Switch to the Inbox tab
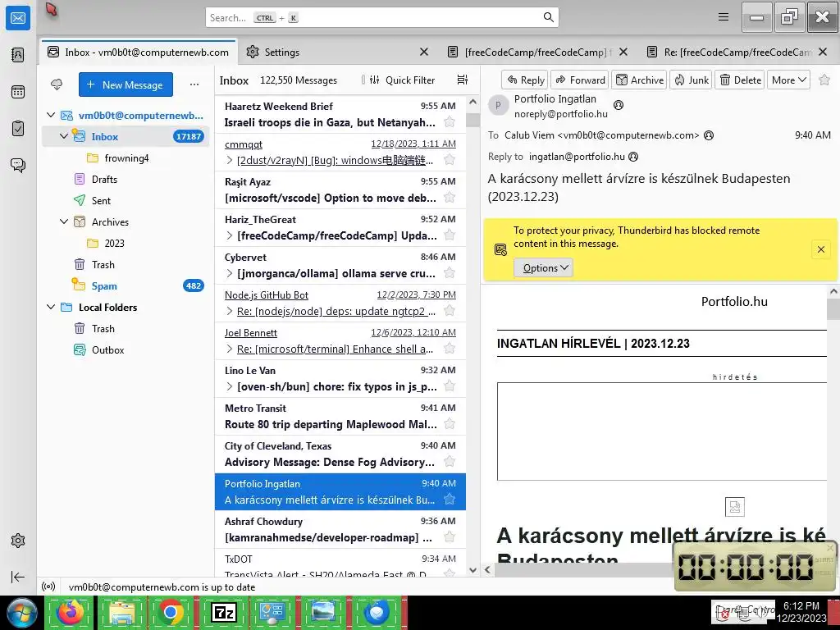Screen dimensions: 840x630 (x=138, y=52)
